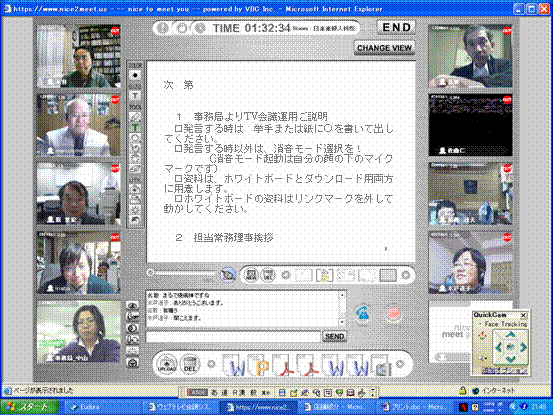This screenshot has width=553, height=415.
Task: Switch to 店舗紹介 taskbar window
Action: coord(335,407)
